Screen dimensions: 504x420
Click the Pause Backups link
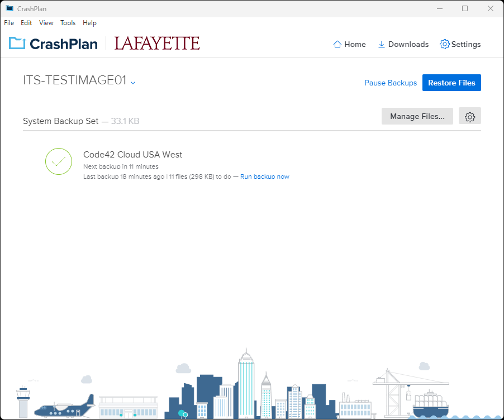tap(391, 83)
